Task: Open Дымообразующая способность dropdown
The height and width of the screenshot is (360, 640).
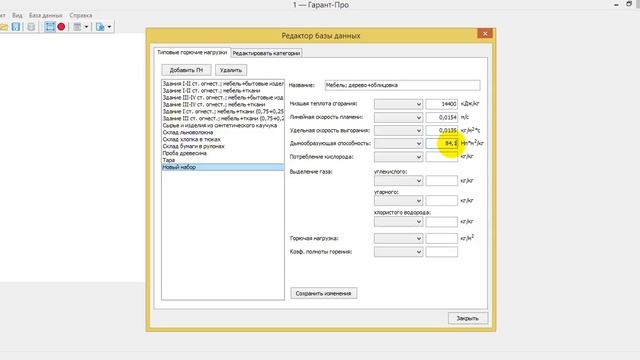Action: click(x=398, y=144)
